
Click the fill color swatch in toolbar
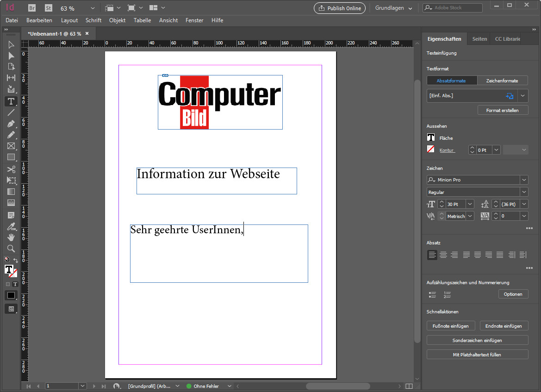[x=11, y=295]
